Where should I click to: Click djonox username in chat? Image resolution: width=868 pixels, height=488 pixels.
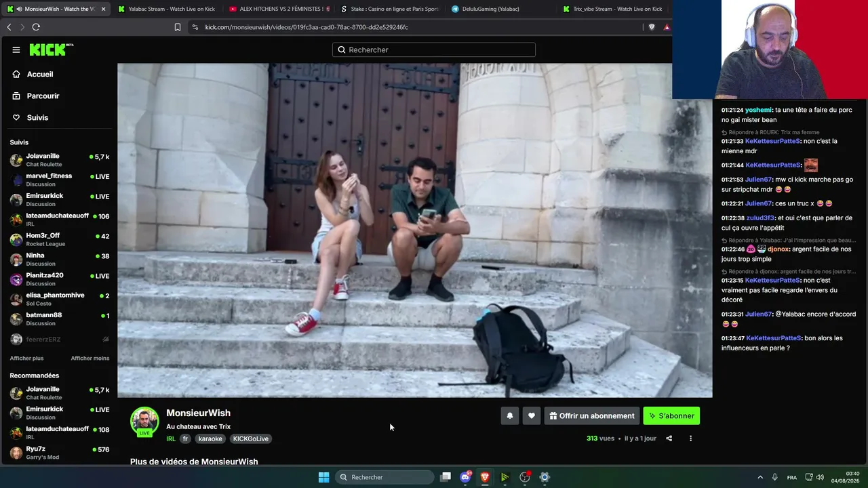tap(778, 249)
